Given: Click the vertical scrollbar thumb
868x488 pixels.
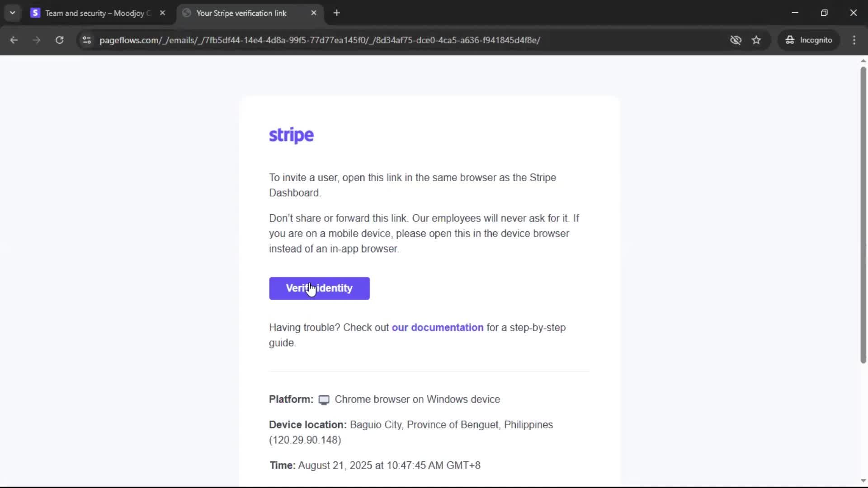Looking at the screenshot, I should coord(863,215).
